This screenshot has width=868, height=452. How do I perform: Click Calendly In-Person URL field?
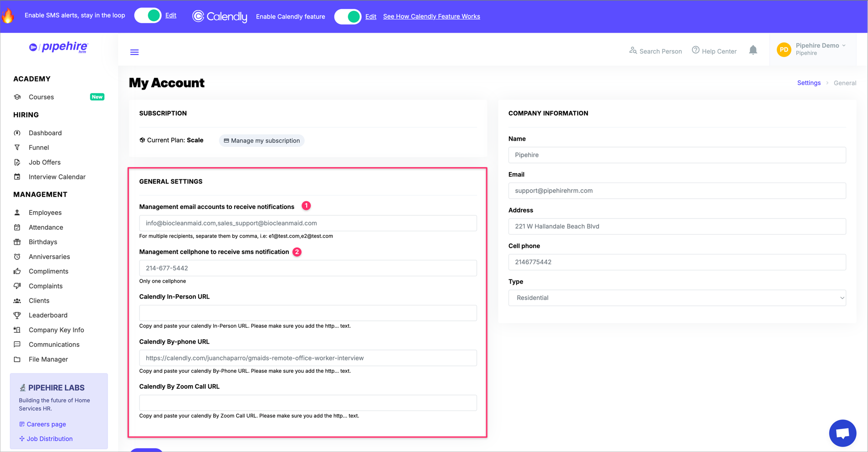[308, 313]
